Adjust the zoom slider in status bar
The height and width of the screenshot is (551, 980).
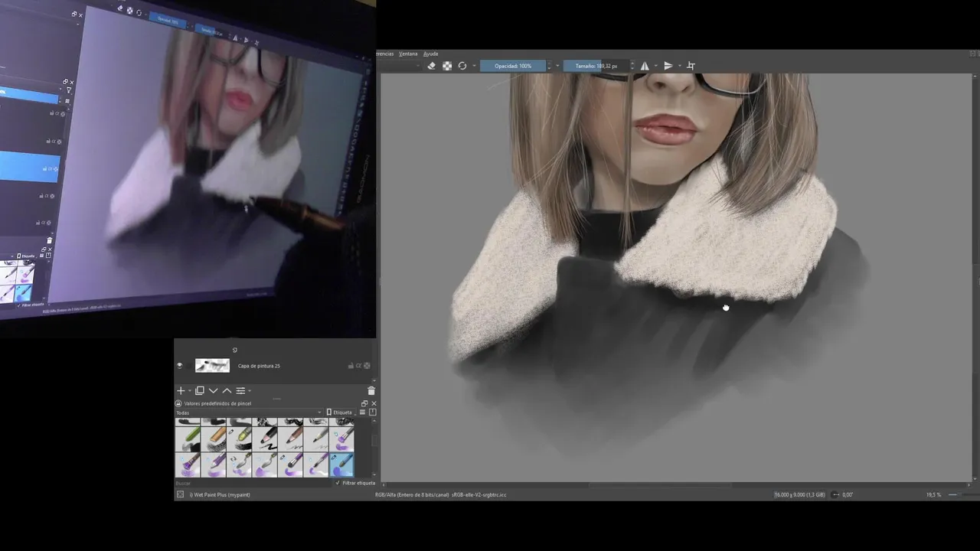pos(963,495)
